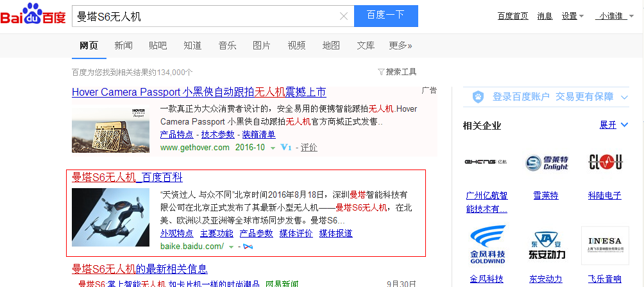This screenshot has width=644, height=287.
Task: Expand the 登录百度账户 banner chevron
Action: (625, 98)
